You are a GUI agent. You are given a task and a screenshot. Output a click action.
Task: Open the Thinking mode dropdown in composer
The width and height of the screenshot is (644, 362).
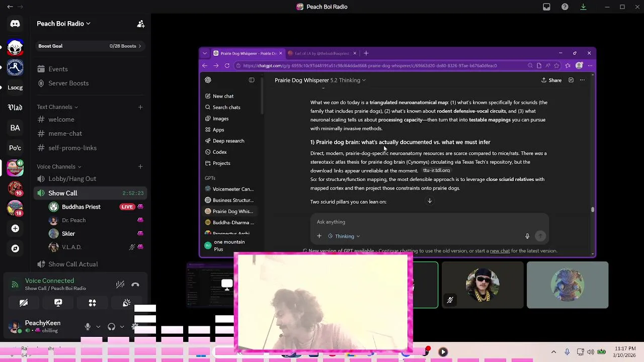[x=344, y=236]
